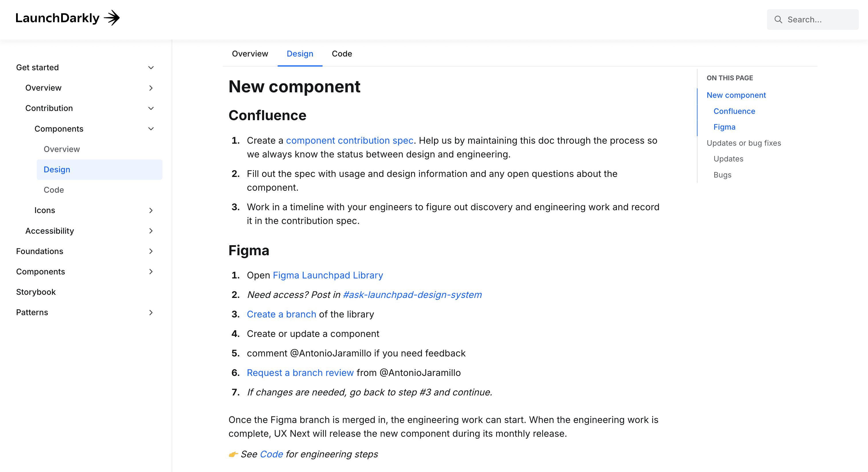This screenshot has height=472, width=868.
Task: Expand the Patterns section chevron
Action: [151, 313]
